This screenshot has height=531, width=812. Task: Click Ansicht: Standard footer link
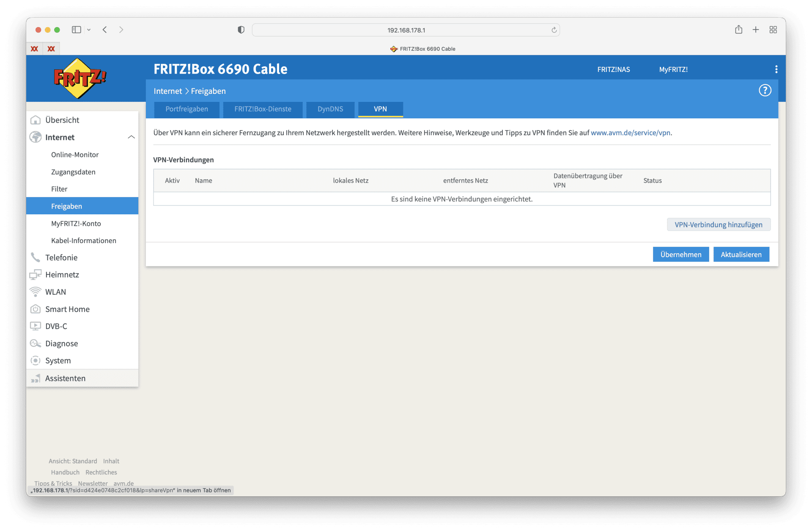(73, 461)
